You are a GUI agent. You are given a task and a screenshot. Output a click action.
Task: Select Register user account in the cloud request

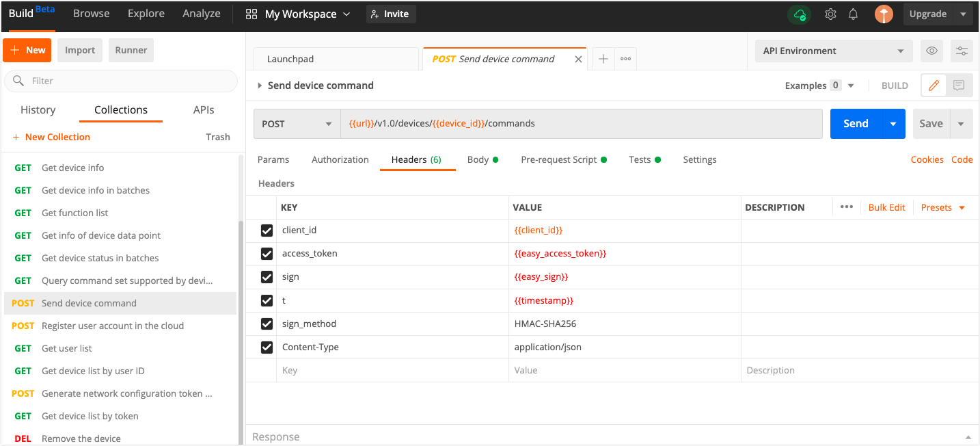click(x=120, y=326)
